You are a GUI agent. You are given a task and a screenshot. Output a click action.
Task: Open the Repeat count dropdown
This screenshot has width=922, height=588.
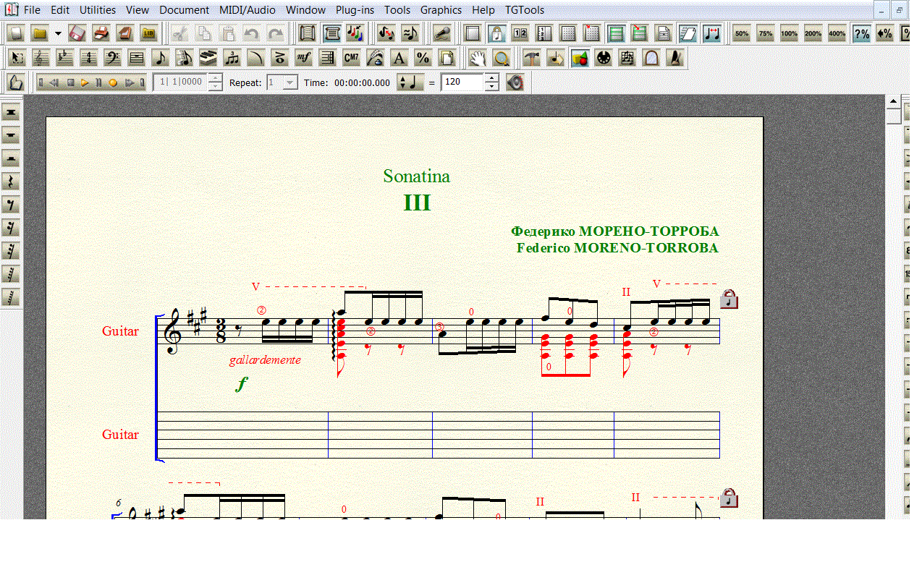(x=289, y=82)
